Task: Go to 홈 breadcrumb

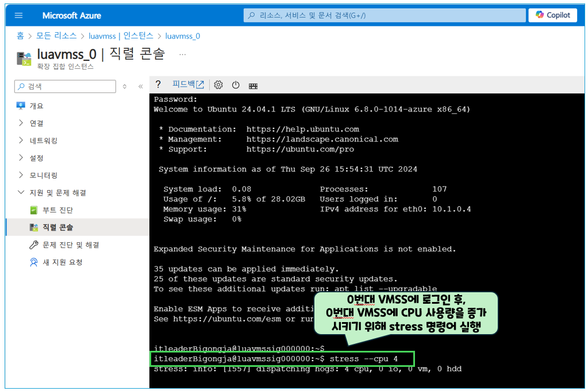Action: pyautogui.click(x=20, y=36)
